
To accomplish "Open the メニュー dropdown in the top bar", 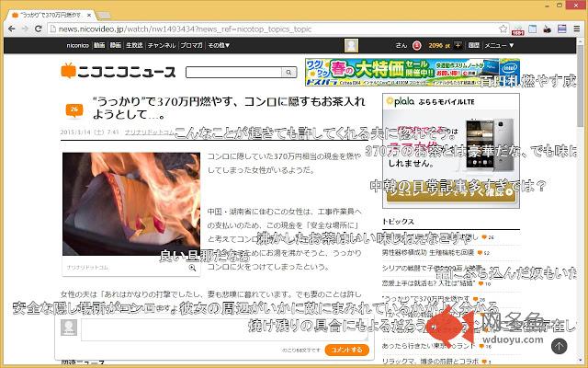I will [x=499, y=45].
